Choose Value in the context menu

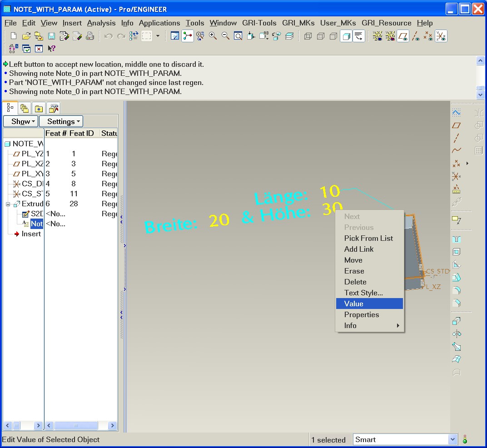369,304
